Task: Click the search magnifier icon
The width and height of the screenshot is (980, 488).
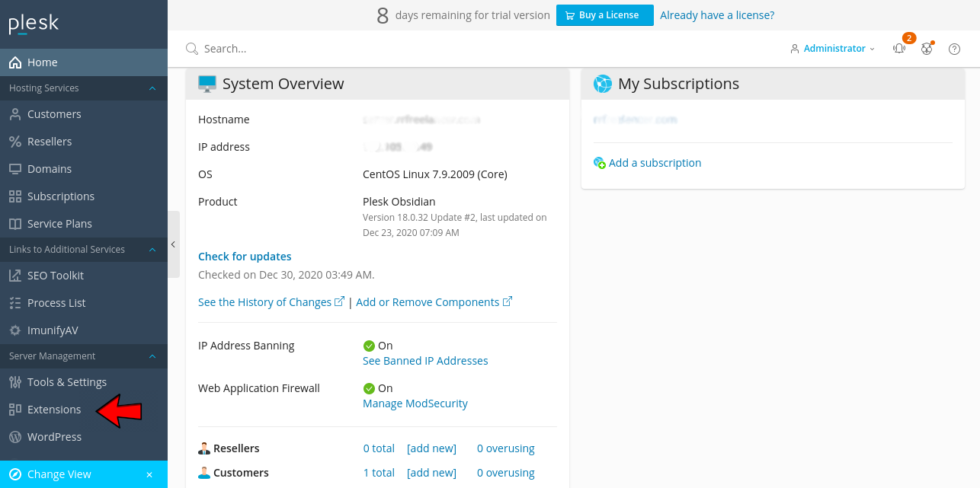Action: tap(192, 49)
